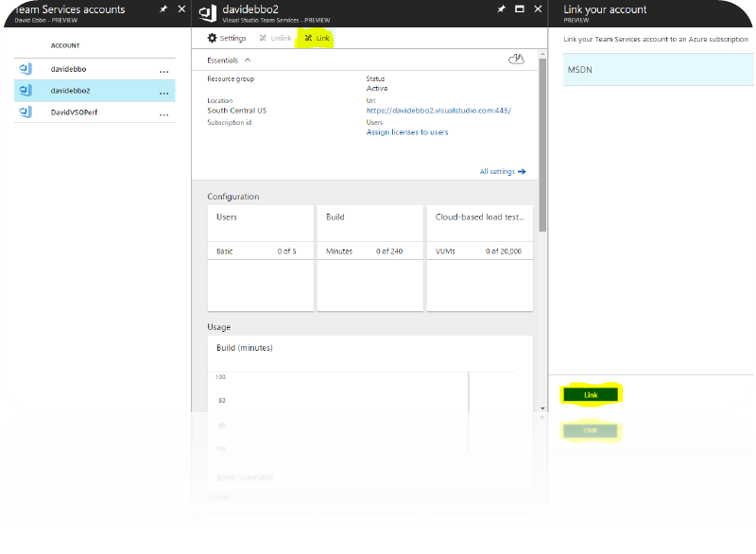Select the davidebbo account row

94,69
